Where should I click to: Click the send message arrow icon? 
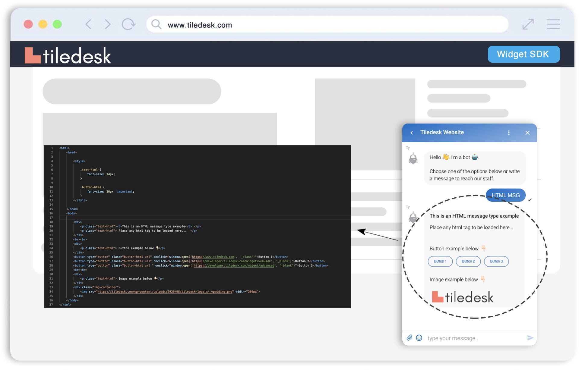[x=530, y=338]
